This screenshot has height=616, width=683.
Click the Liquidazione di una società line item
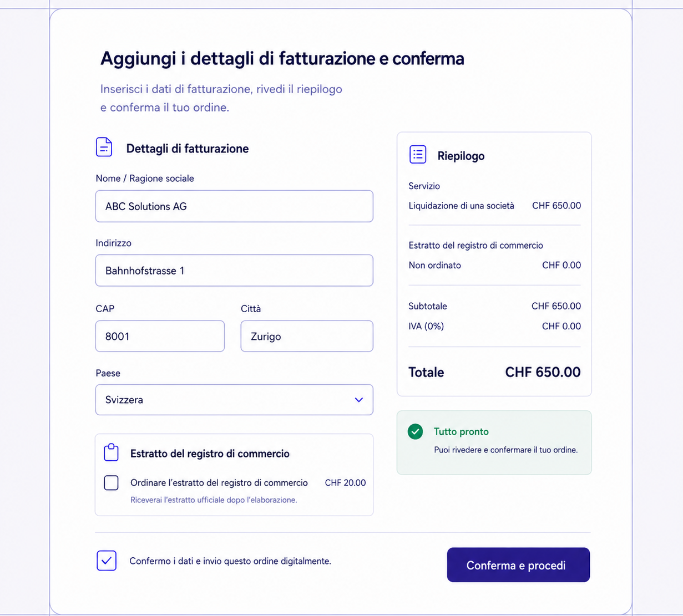coord(462,206)
